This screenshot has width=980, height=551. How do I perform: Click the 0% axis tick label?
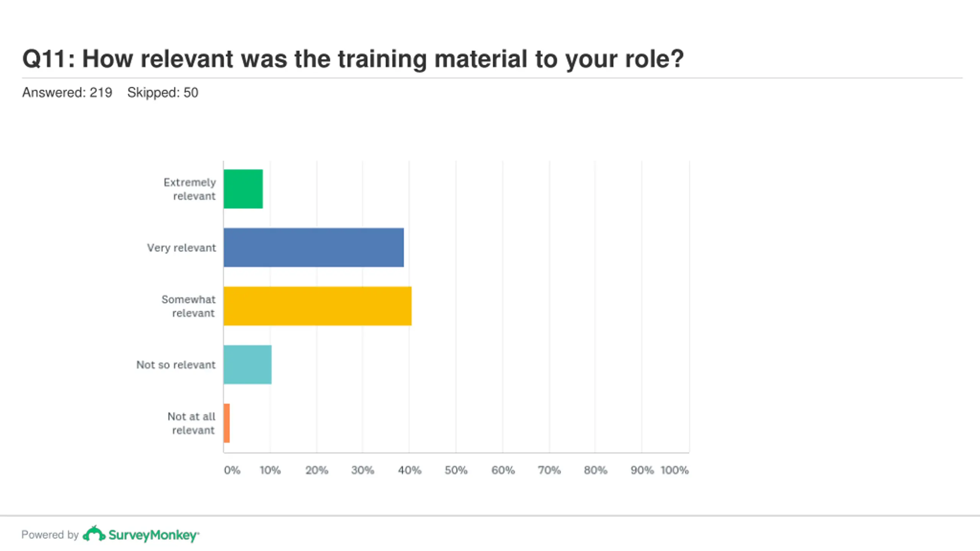pos(232,470)
